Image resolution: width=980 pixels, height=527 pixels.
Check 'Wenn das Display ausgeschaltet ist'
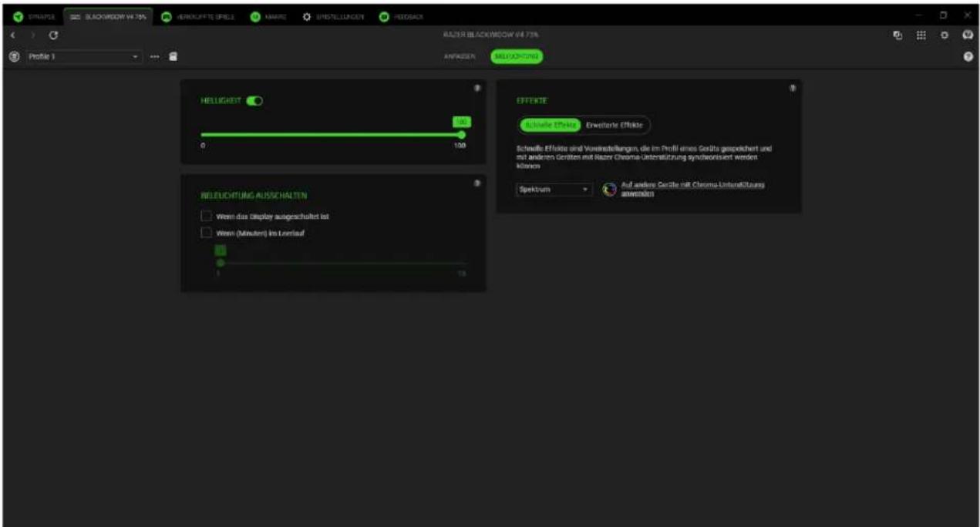206,217
